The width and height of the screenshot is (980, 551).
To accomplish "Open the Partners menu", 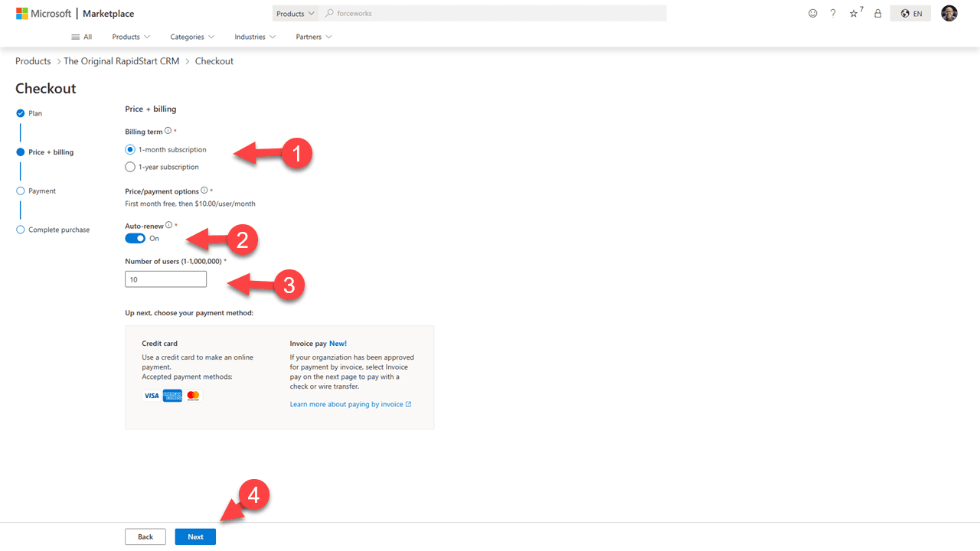I will pyautogui.click(x=314, y=37).
